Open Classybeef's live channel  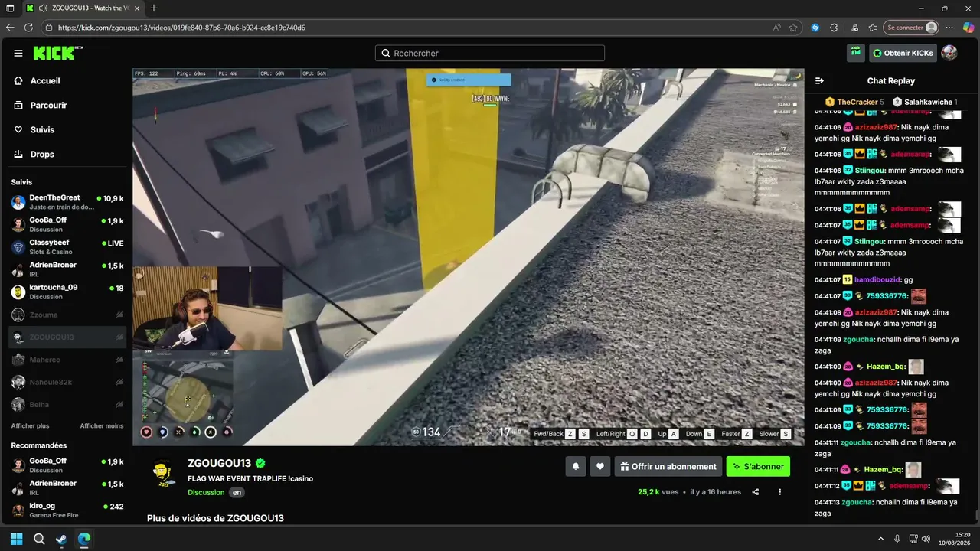point(67,247)
